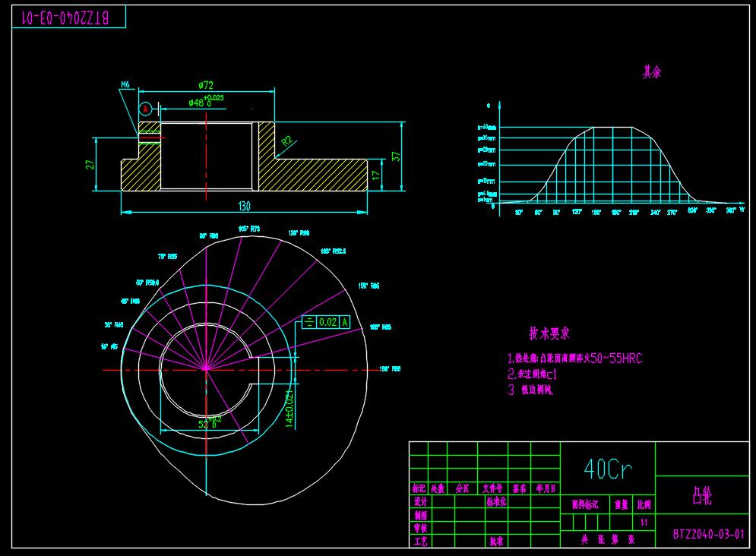Click the 14±0.021 keyway width dimension
The height and width of the screenshot is (556, 756).
pyautogui.click(x=289, y=410)
